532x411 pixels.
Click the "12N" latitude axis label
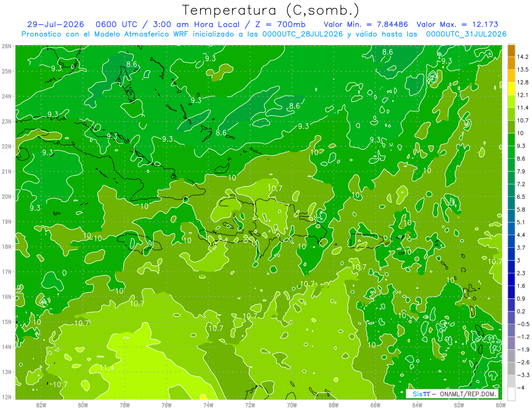[x=7, y=397]
